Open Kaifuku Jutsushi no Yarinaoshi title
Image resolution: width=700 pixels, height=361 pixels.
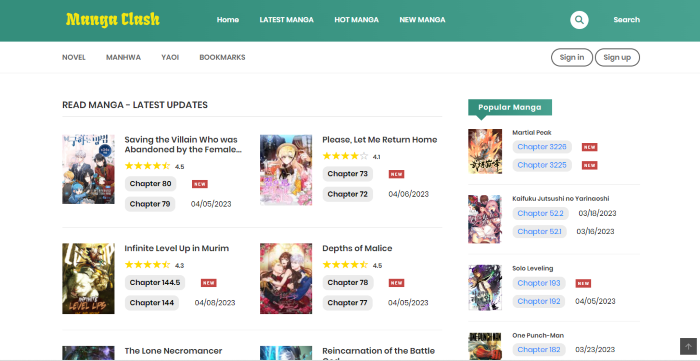[561, 199]
